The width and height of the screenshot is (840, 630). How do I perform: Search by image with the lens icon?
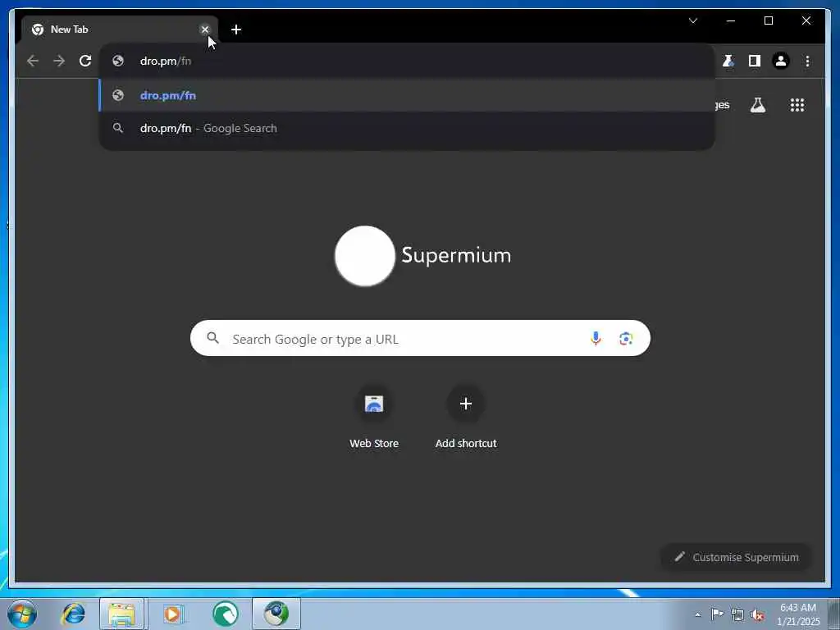(626, 339)
